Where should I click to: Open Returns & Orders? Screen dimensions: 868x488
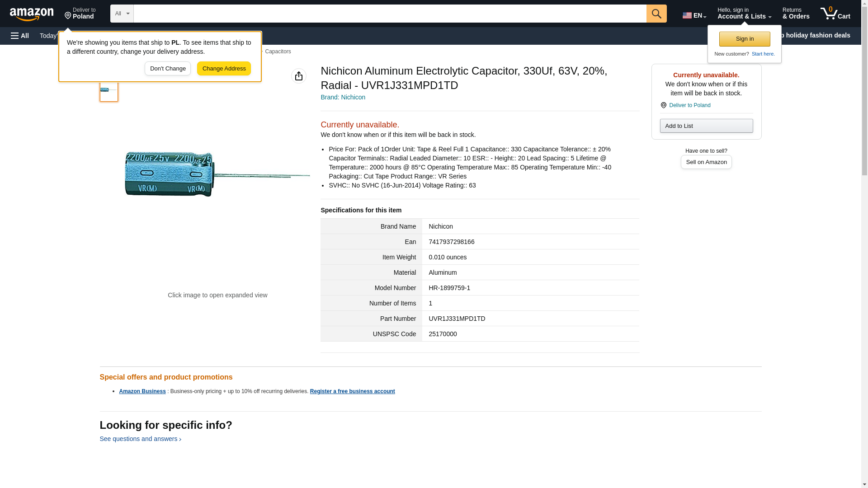795,14
